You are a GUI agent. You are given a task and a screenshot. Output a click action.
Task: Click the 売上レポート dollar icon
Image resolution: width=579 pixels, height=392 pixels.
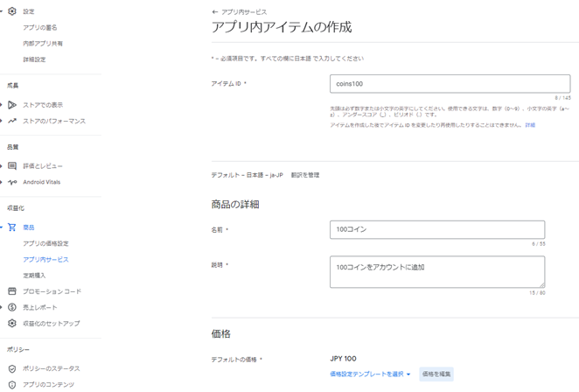tap(12, 307)
